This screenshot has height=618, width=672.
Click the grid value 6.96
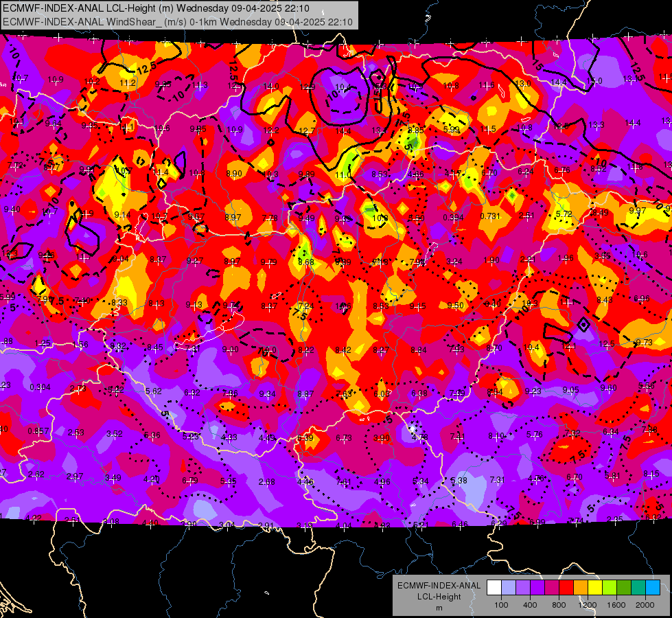(x=642, y=299)
